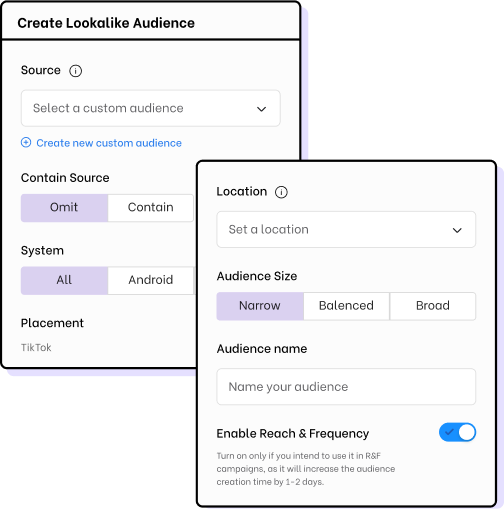Open the Set a location dropdown
The image size is (504, 509).
(346, 229)
